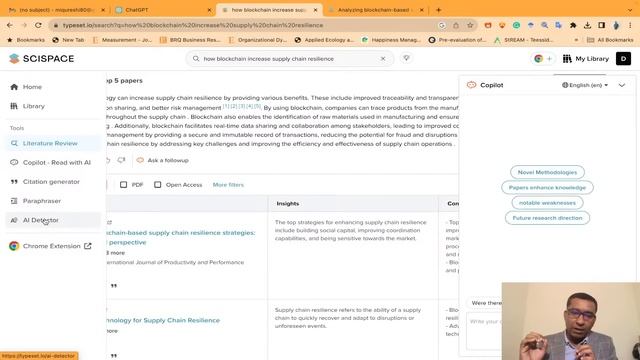The height and width of the screenshot is (360, 640).
Task: Open the BRQ Business Res... bookmark
Action: pyautogui.click(x=190, y=40)
